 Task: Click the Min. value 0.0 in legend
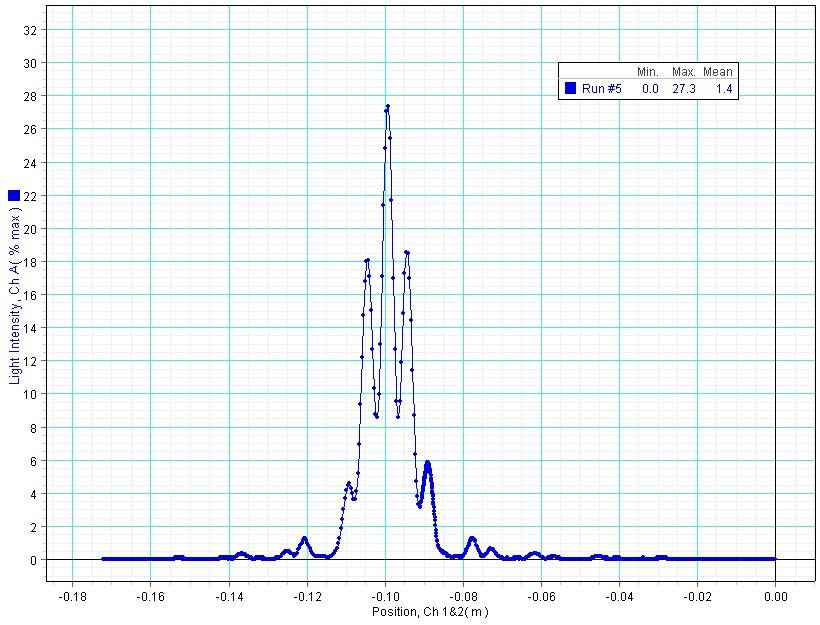pyautogui.click(x=650, y=88)
